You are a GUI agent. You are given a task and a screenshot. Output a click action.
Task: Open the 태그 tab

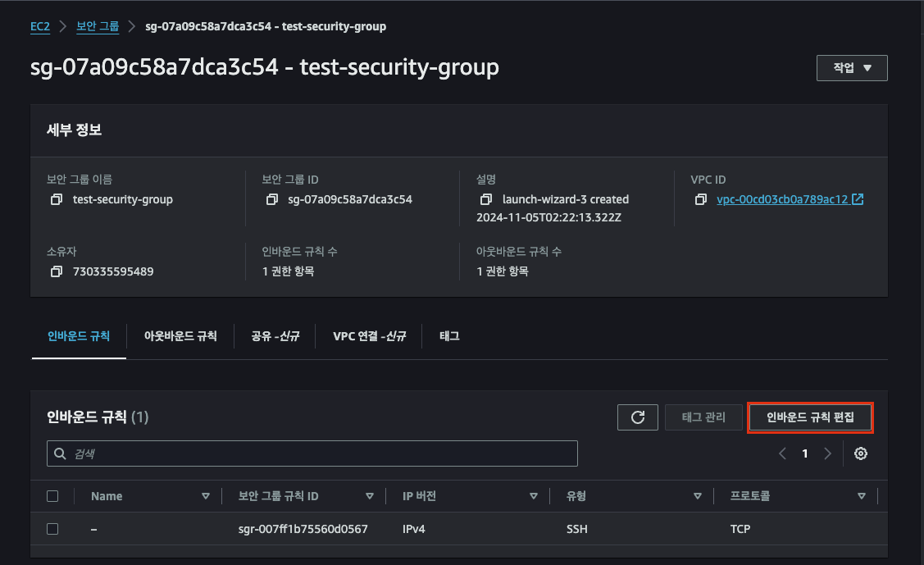click(449, 336)
